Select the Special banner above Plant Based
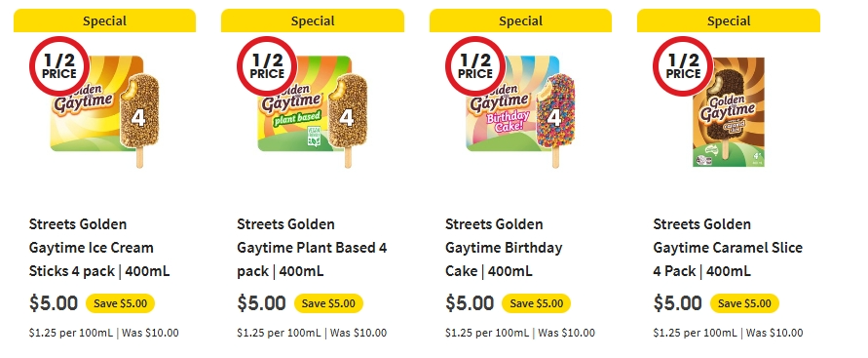The width and height of the screenshot is (868, 358). pos(313,20)
